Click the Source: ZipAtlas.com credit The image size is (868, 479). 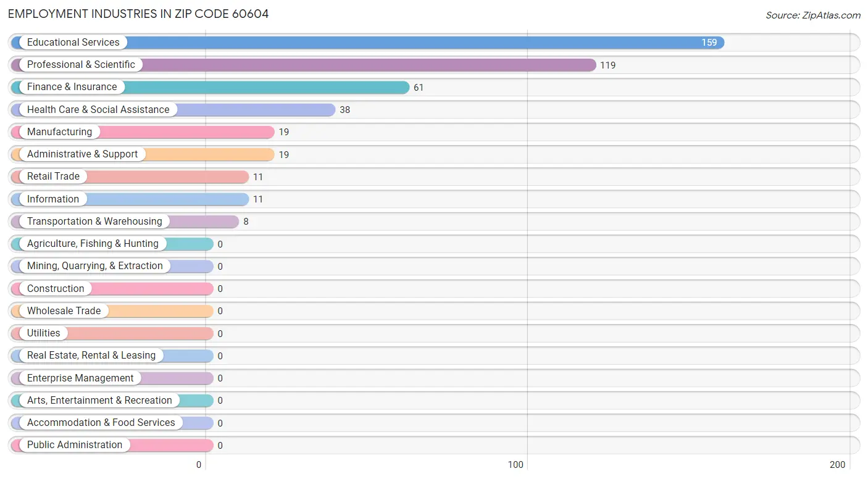[x=813, y=15]
